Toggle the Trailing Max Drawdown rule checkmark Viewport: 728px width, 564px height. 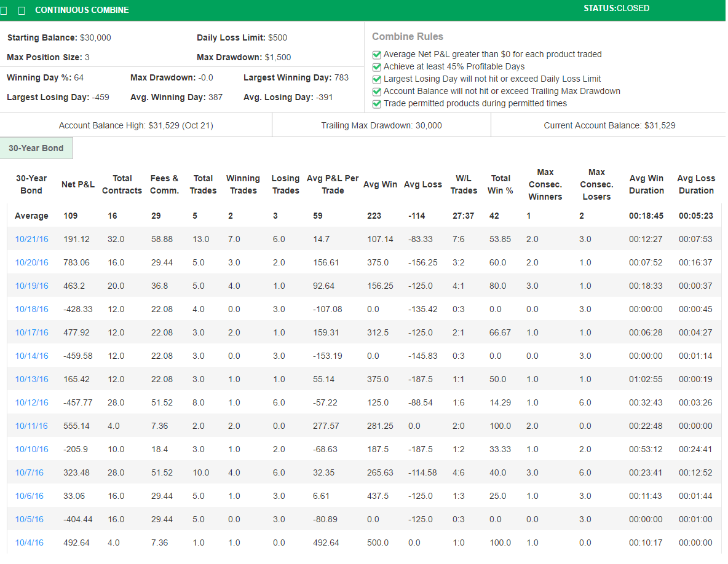tap(376, 91)
